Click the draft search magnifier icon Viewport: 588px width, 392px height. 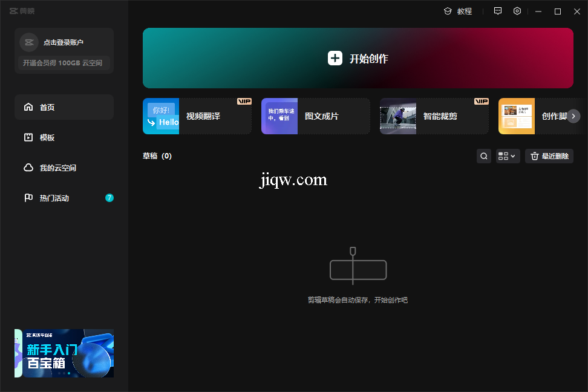[x=483, y=156]
